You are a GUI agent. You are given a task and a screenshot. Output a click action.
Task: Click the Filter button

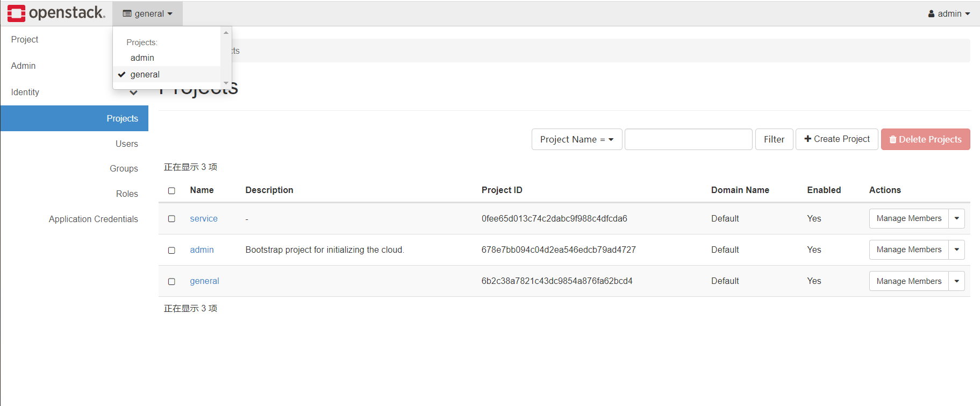tap(774, 139)
